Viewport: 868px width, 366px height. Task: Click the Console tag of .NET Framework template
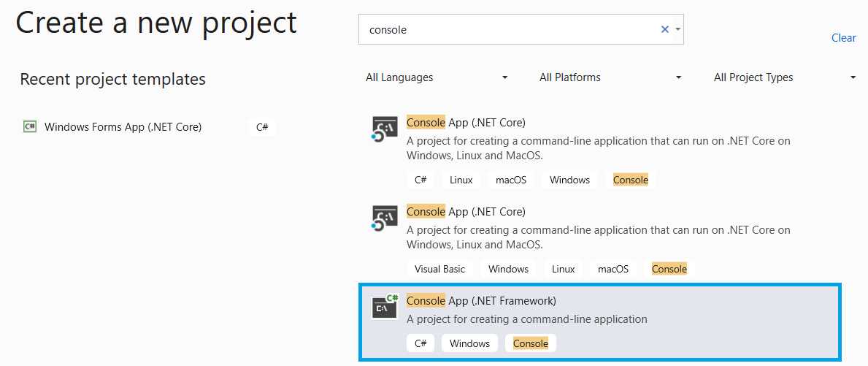(x=530, y=343)
